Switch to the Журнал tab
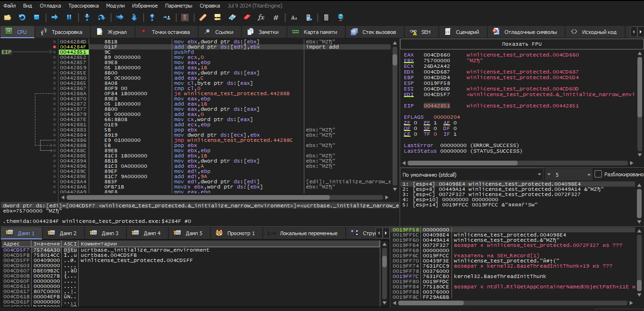This screenshot has height=311, width=644. (111, 32)
